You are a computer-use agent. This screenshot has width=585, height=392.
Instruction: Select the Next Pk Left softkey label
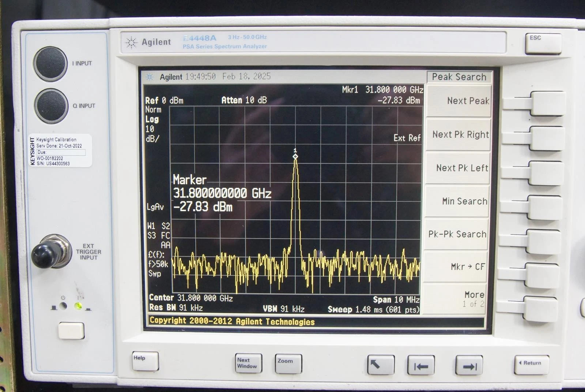(x=462, y=168)
